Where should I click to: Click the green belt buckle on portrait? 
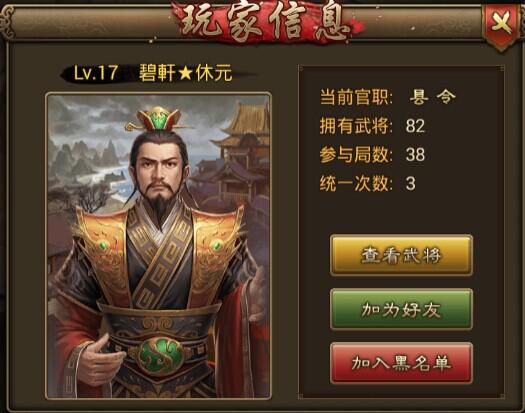(161, 355)
